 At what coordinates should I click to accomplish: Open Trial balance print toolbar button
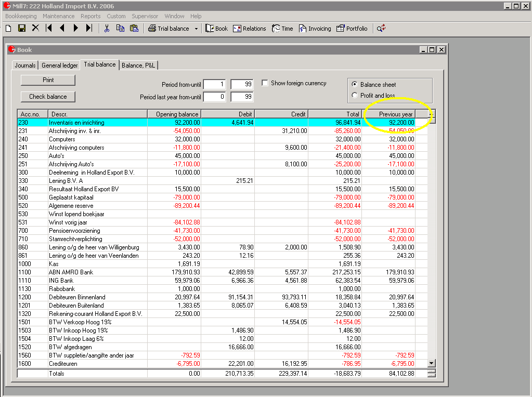pyautogui.click(x=168, y=29)
